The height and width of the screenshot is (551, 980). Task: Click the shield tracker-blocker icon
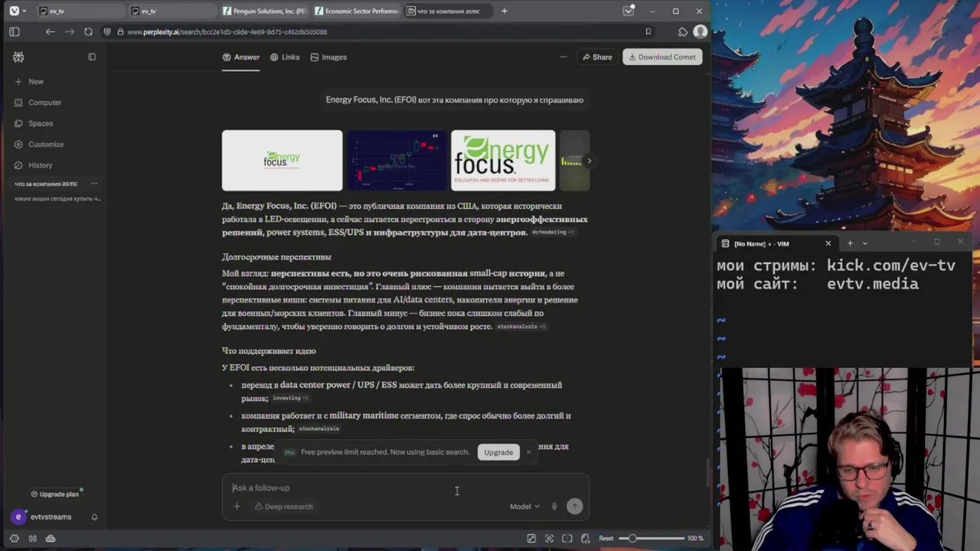(x=108, y=31)
